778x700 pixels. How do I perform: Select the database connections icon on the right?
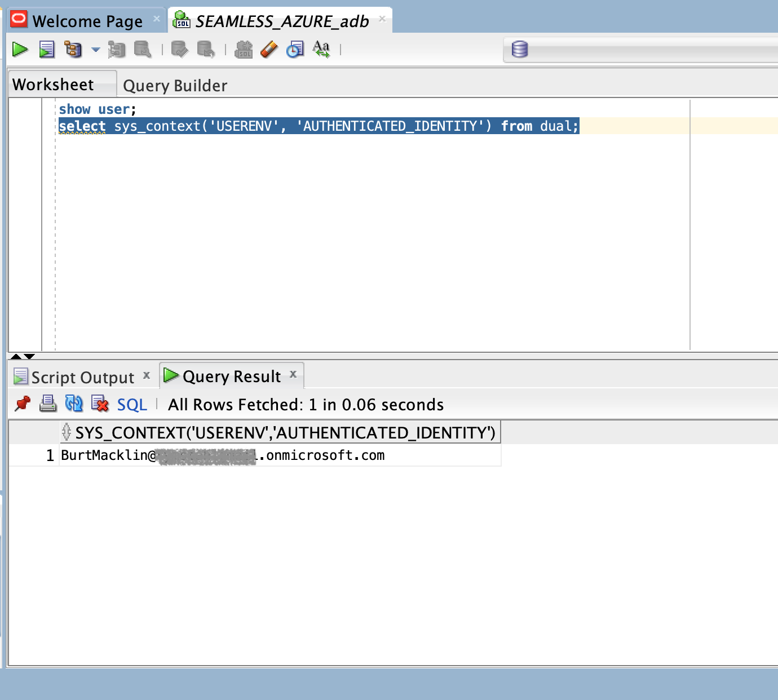tap(519, 50)
